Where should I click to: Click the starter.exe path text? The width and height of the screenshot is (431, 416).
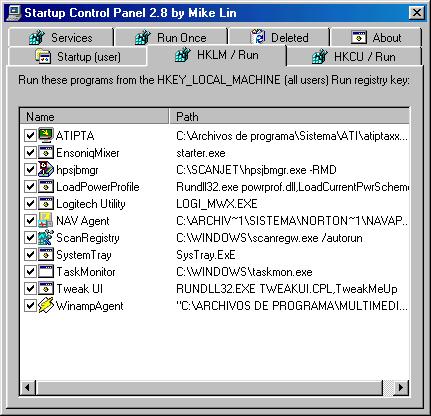point(201,153)
